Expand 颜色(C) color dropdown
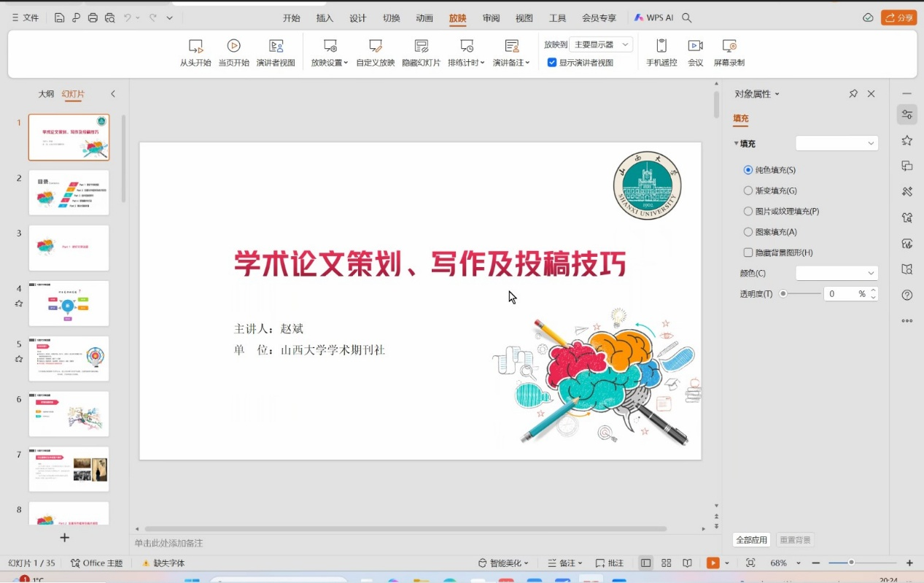Viewport: 924px width, 583px height. 836,273
